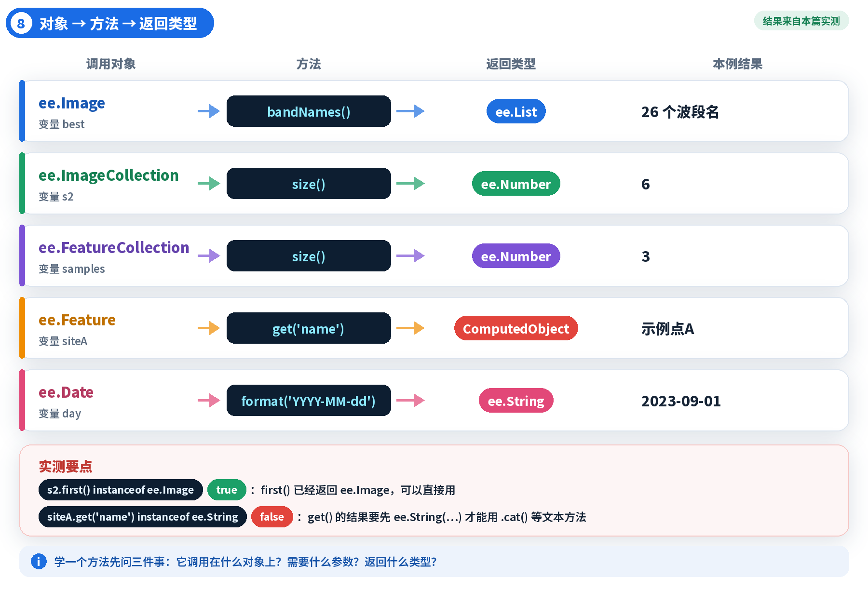Click the red false badge
The height and width of the screenshot is (591, 868).
pyautogui.click(x=272, y=517)
